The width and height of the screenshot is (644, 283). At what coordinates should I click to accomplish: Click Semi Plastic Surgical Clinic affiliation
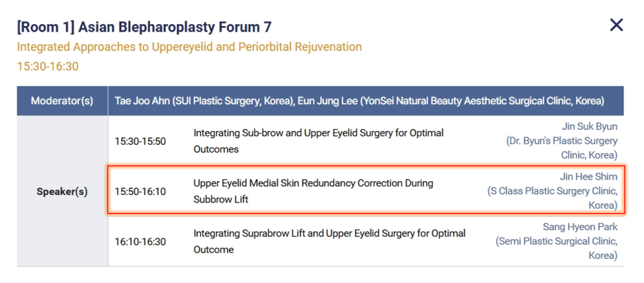[x=556, y=248]
